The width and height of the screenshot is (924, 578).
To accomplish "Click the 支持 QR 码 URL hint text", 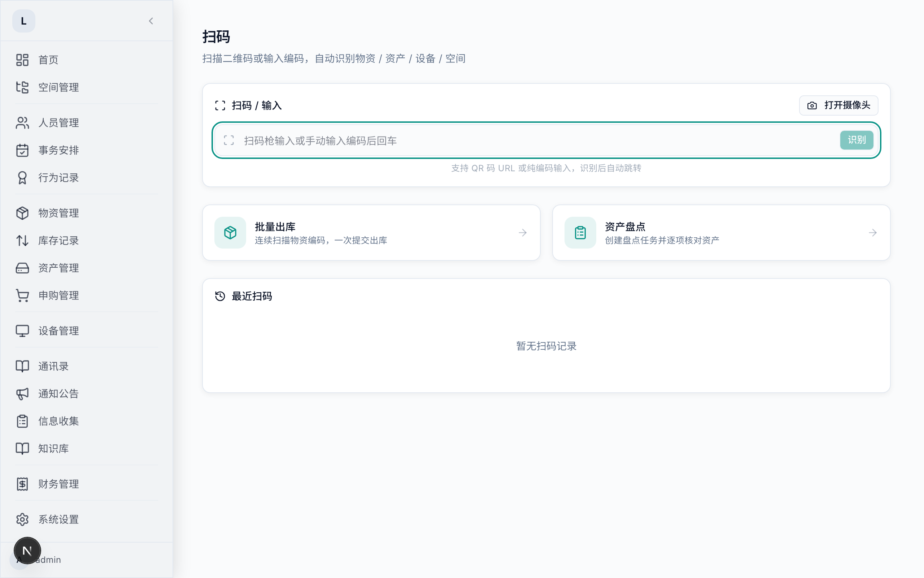I will [x=546, y=168].
